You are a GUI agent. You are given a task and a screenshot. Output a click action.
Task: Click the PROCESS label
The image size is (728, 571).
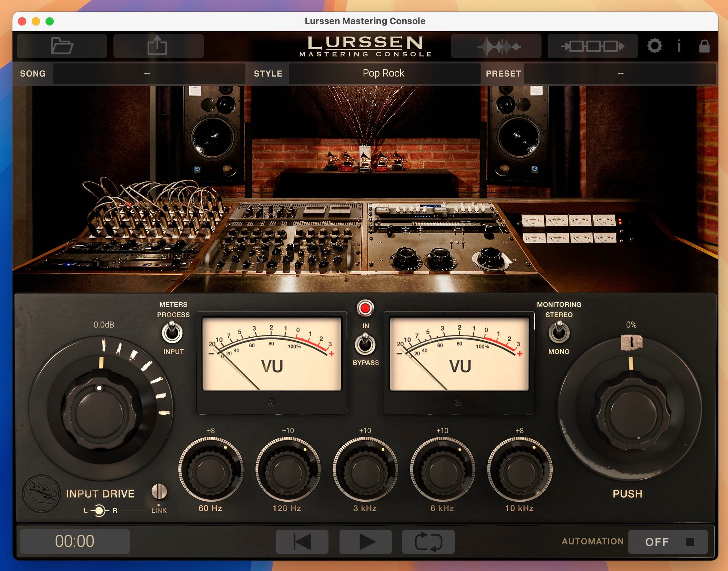pyautogui.click(x=173, y=314)
